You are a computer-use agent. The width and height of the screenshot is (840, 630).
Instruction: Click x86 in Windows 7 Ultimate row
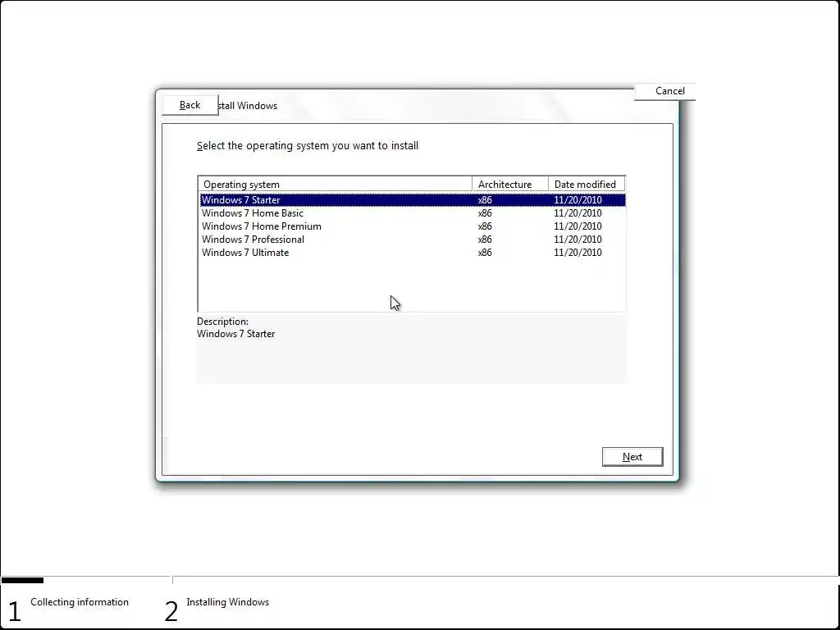click(485, 253)
